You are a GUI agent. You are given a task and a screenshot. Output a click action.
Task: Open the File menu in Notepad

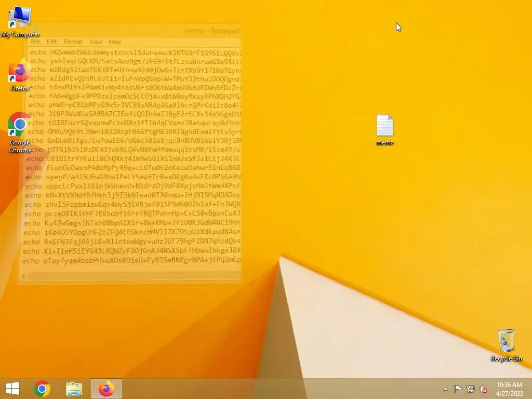point(35,42)
